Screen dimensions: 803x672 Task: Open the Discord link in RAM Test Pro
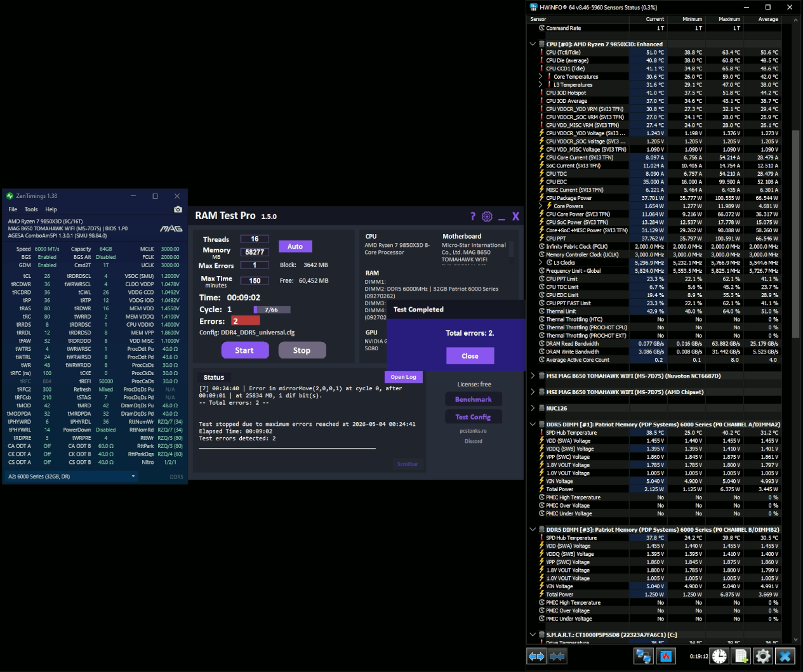[473, 441]
